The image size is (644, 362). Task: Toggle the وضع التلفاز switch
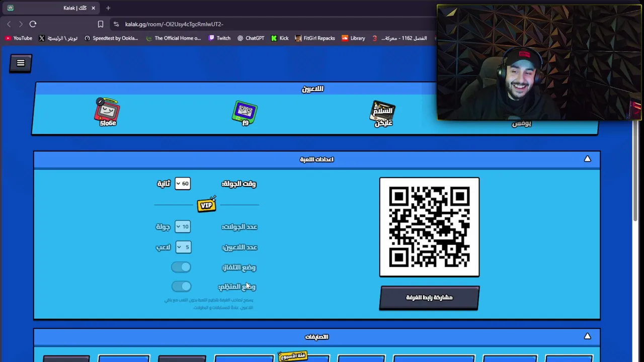181,267
